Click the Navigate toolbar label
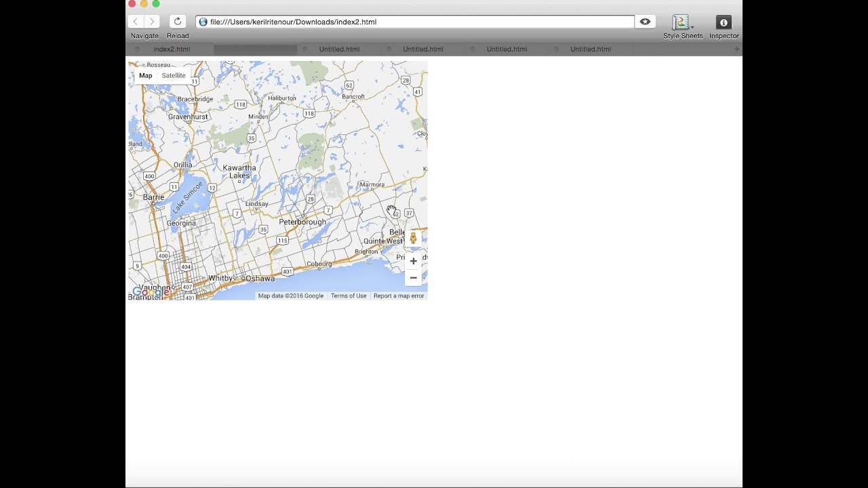Screen dimensions: 868x488 (x=144, y=36)
